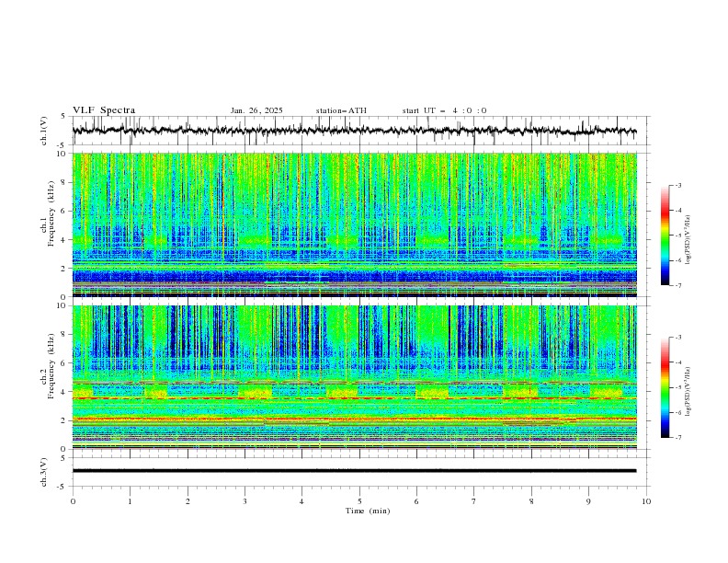The image size is (728, 563).
Task: Click the "ch.1(V)" waveform axis label
Action: (44, 131)
